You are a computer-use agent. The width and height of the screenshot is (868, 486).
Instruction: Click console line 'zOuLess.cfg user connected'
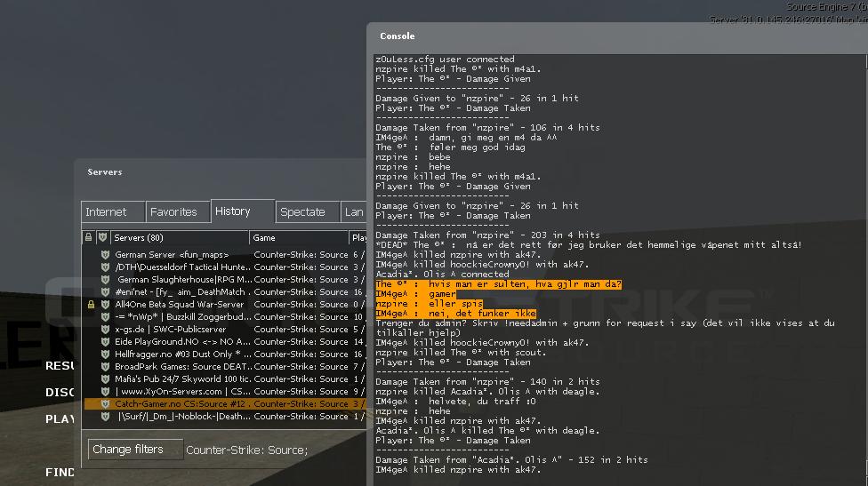coord(445,60)
